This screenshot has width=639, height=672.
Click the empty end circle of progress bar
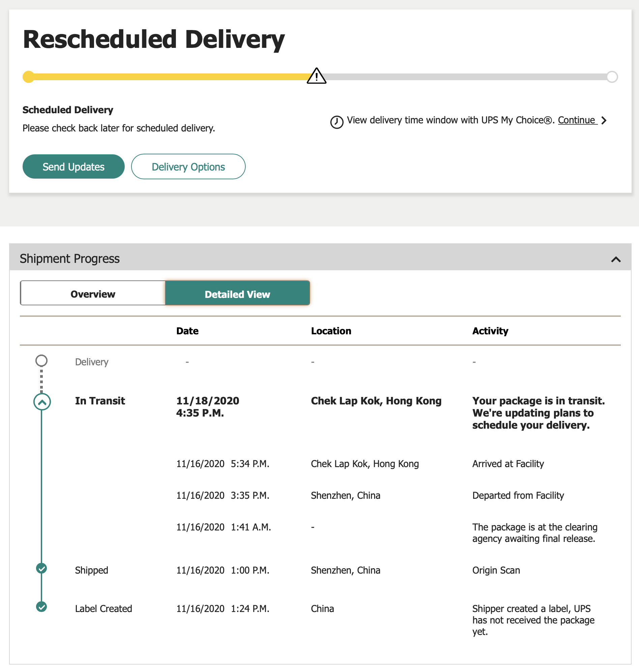click(612, 77)
